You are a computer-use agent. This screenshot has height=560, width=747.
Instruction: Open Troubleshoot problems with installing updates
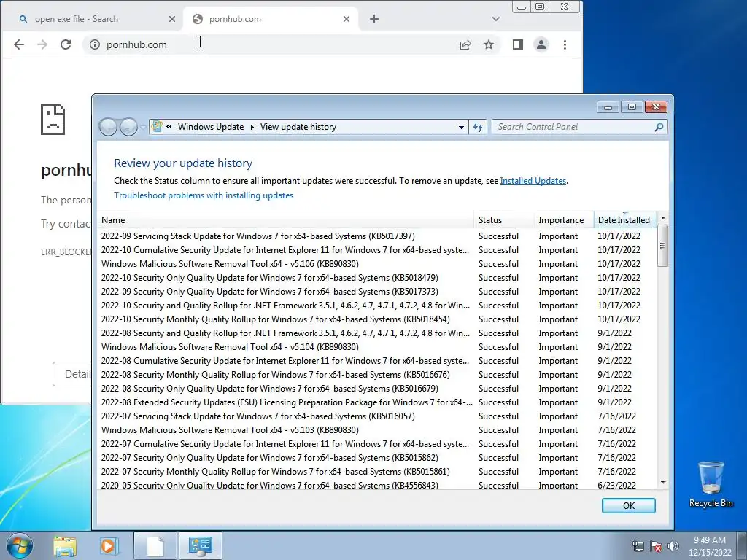click(204, 195)
